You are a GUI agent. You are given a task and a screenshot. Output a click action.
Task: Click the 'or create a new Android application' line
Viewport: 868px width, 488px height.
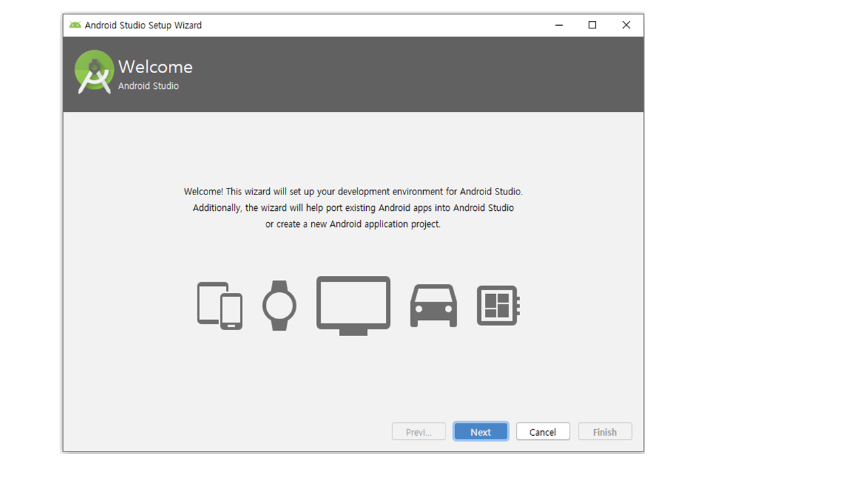353,224
